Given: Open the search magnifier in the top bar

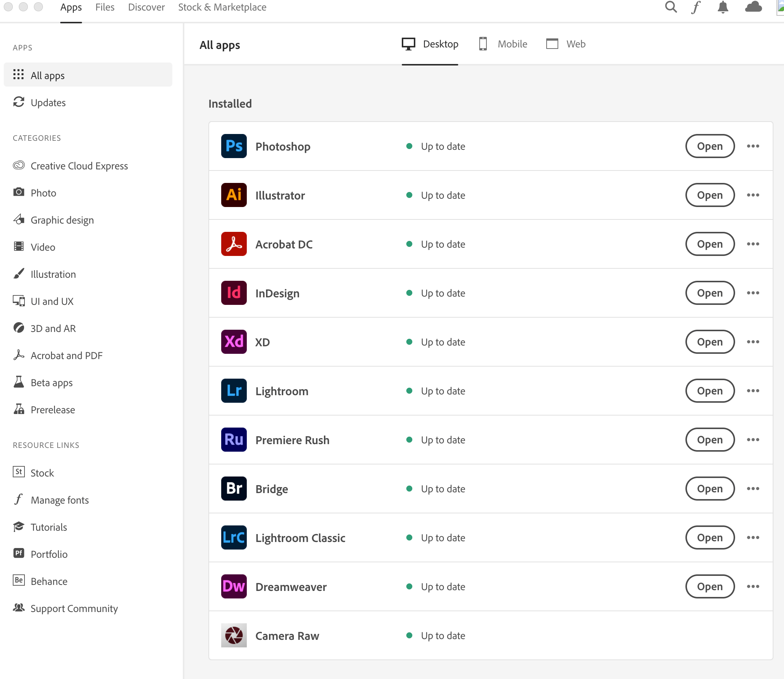Looking at the screenshot, I should [671, 7].
